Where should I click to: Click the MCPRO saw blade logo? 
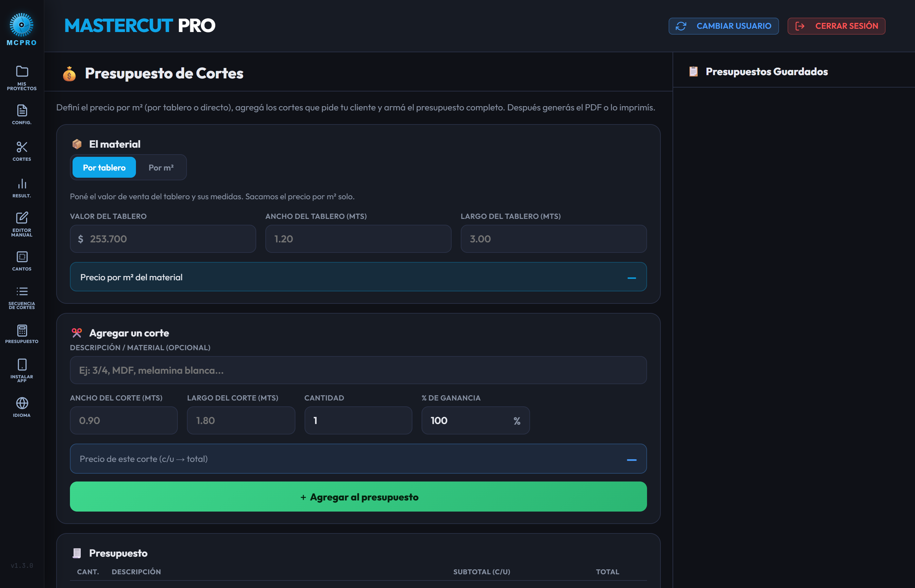21,25
